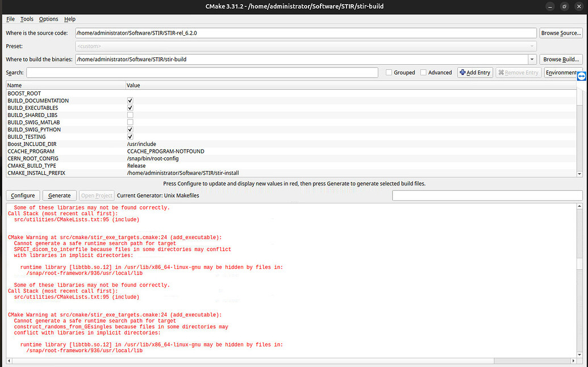The height and width of the screenshot is (367, 588).
Task: Click Browse Build to pick build directory
Action: 561,59
